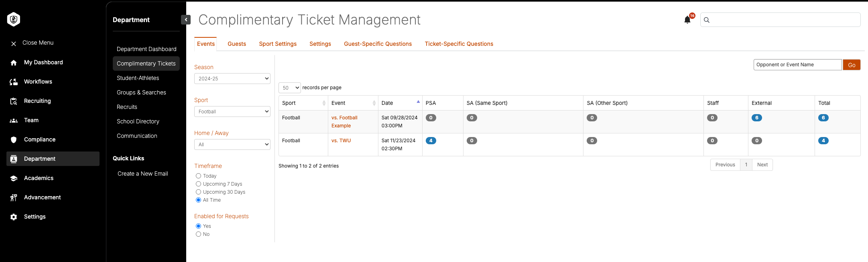Switch to the Events tab
Viewport: 868px width, 262px height.
[206, 44]
